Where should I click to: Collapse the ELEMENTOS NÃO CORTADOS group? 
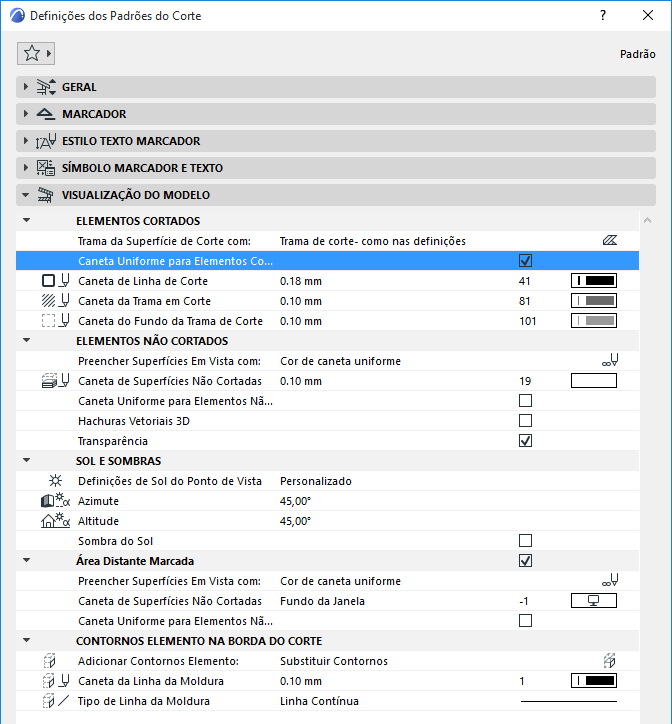(27, 340)
